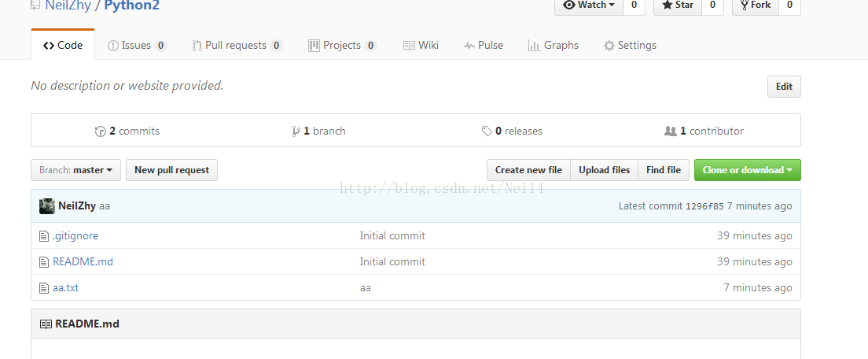Viewport: 868px width, 359px height.
Task: Click the releases tag icon
Action: [487, 131]
